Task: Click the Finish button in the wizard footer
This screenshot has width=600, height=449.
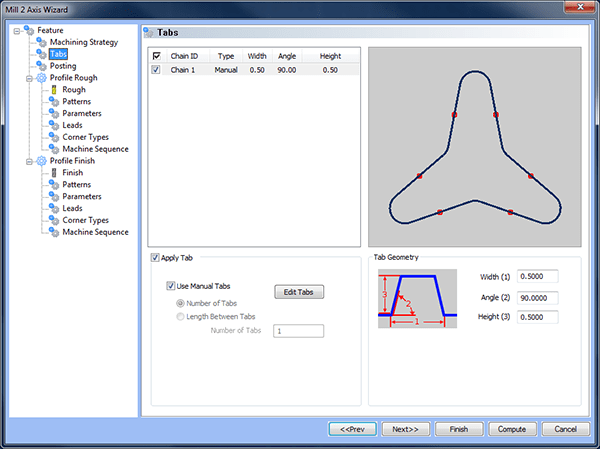Action: tap(459, 429)
